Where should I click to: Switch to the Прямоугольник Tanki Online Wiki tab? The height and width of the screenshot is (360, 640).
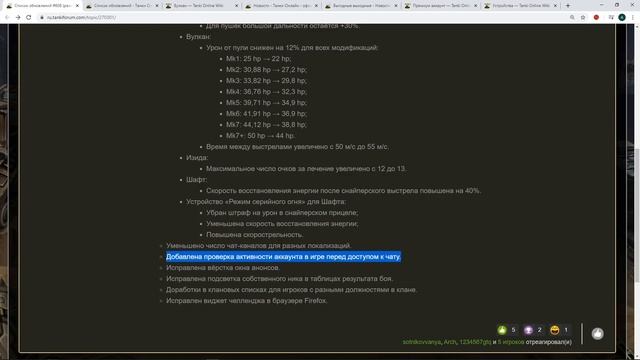pos(440,6)
